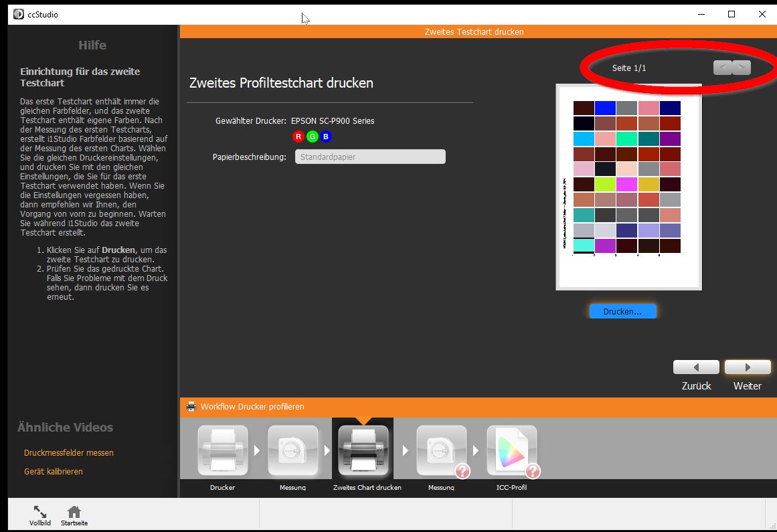Go to previous test chart page

pyautogui.click(x=723, y=68)
